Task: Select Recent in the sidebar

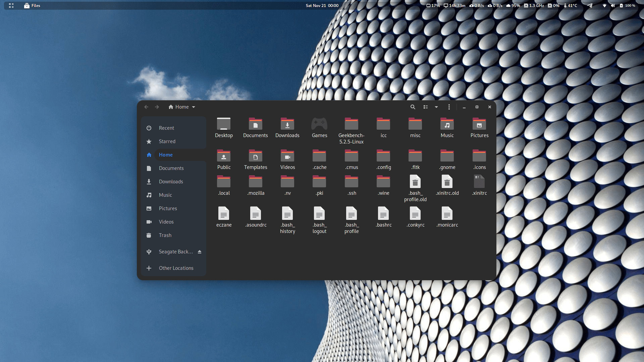Action: tap(166, 128)
